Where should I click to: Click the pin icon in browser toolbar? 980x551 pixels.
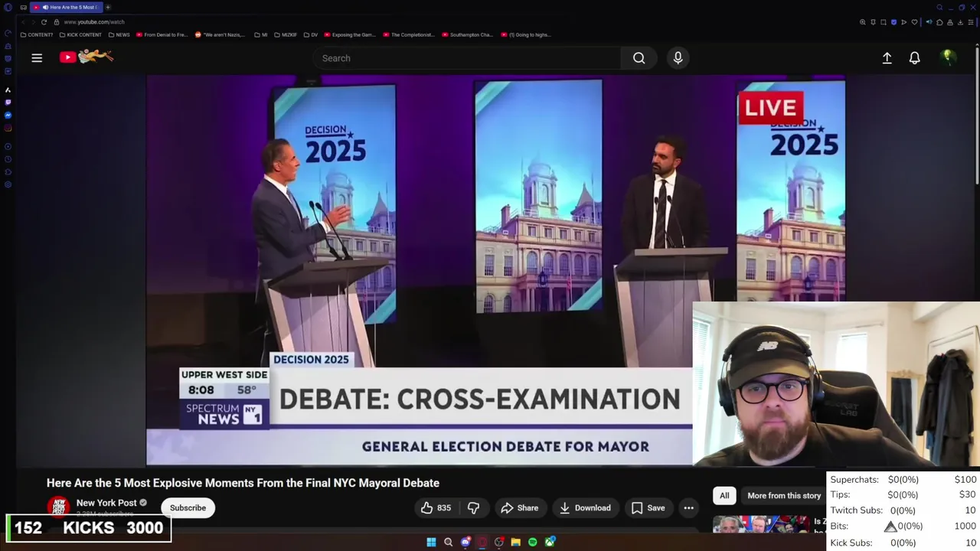pos(873,22)
